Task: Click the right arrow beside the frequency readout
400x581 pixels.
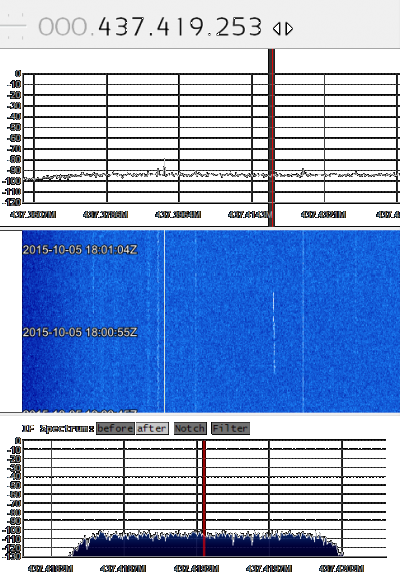Action: (x=289, y=29)
